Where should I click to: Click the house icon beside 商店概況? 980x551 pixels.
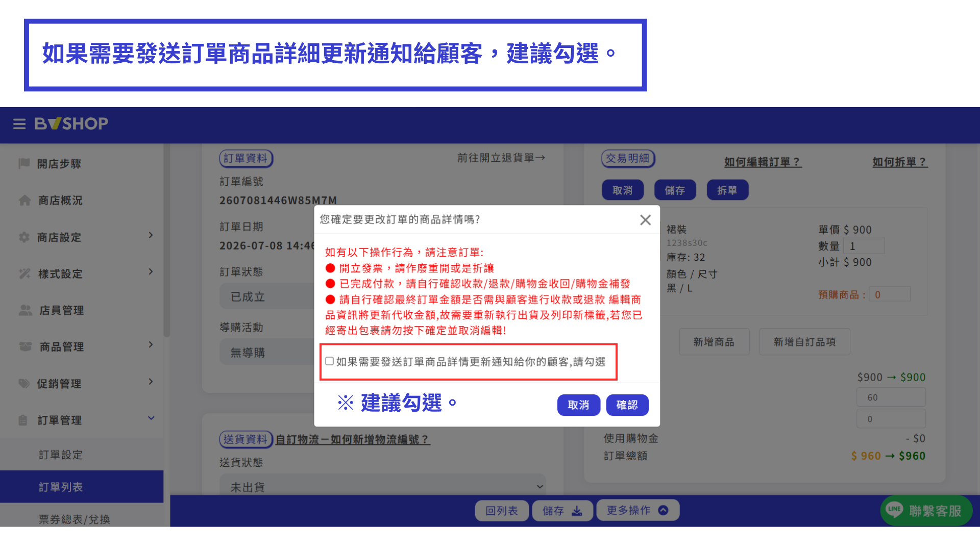pyautogui.click(x=24, y=201)
